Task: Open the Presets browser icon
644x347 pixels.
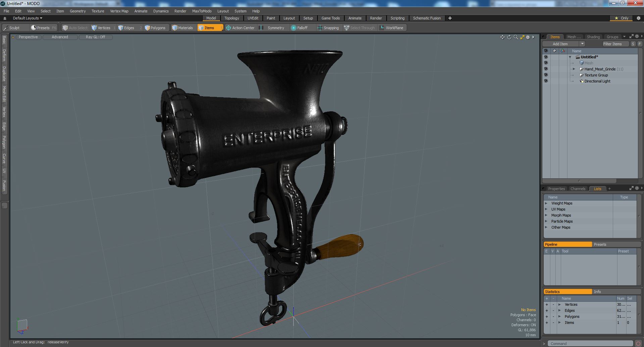Action: (34, 28)
